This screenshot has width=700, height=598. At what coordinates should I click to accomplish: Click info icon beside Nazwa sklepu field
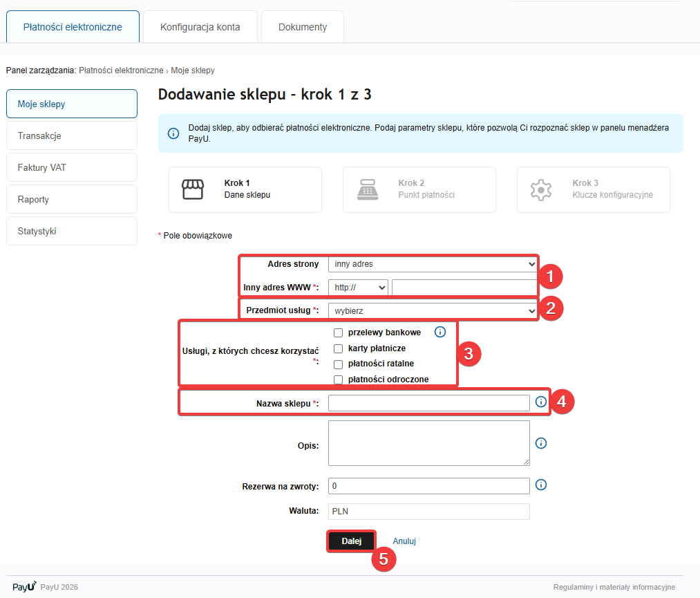point(541,402)
